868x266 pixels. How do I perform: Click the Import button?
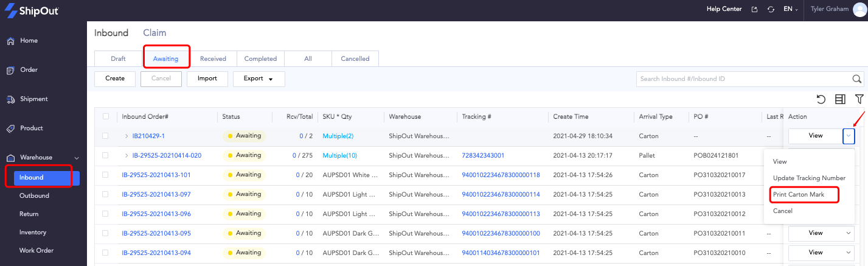click(x=207, y=79)
